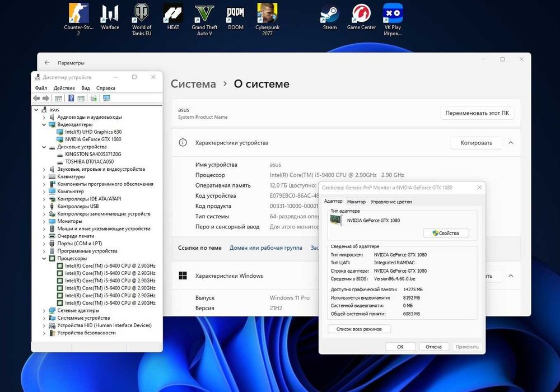Screen dimensions: 560x392
Task: Expand Сетевые адаптеры node
Action: click(x=44, y=311)
